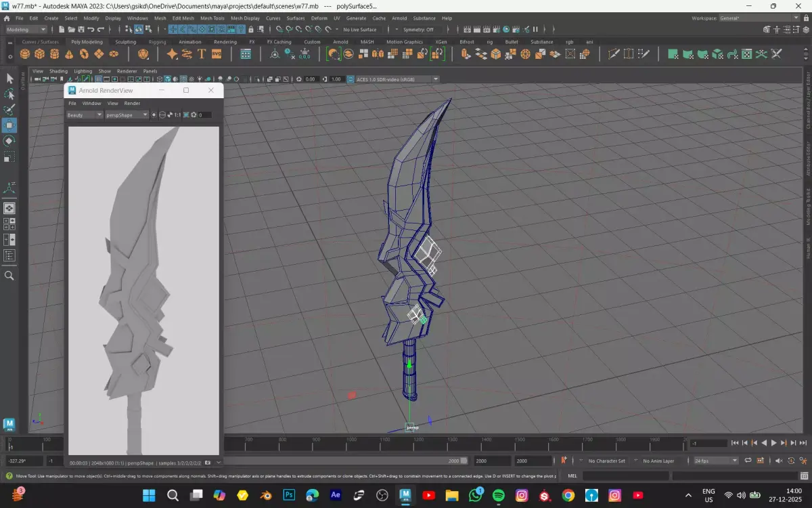Create a polygon disc from the shelf
The image size is (812, 508).
114,54
